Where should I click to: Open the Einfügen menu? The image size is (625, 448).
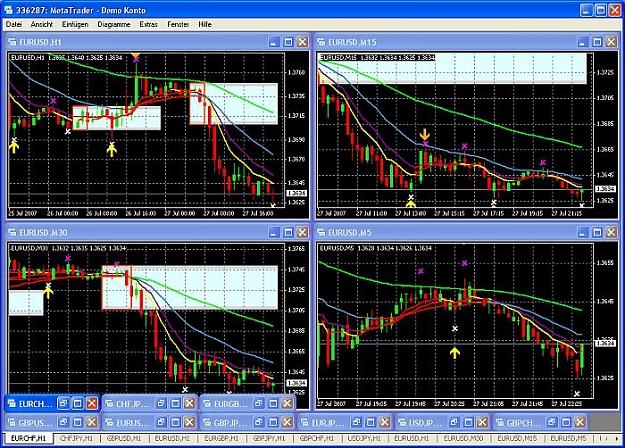point(75,24)
